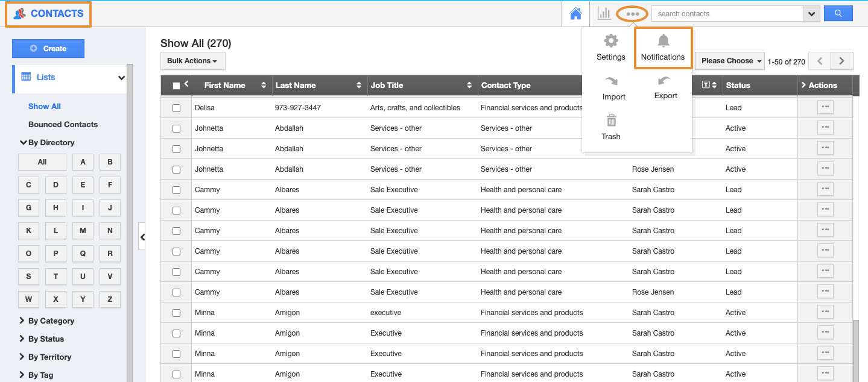Click the search contacts input field
Image resolution: width=868 pixels, height=382 pixels.
pos(727,14)
